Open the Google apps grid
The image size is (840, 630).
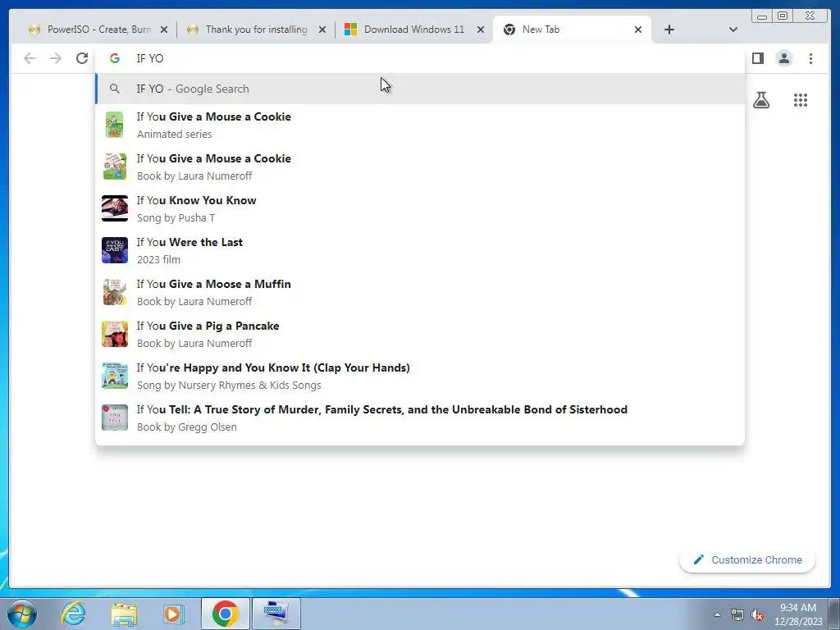click(x=801, y=100)
